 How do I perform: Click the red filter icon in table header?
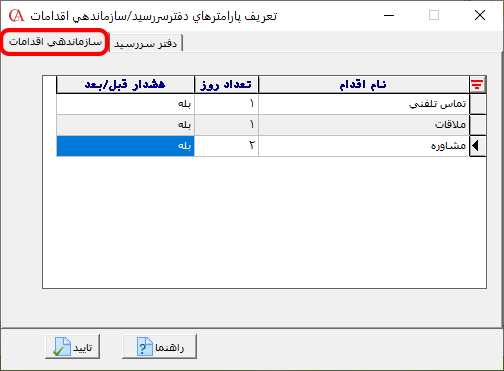click(477, 85)
